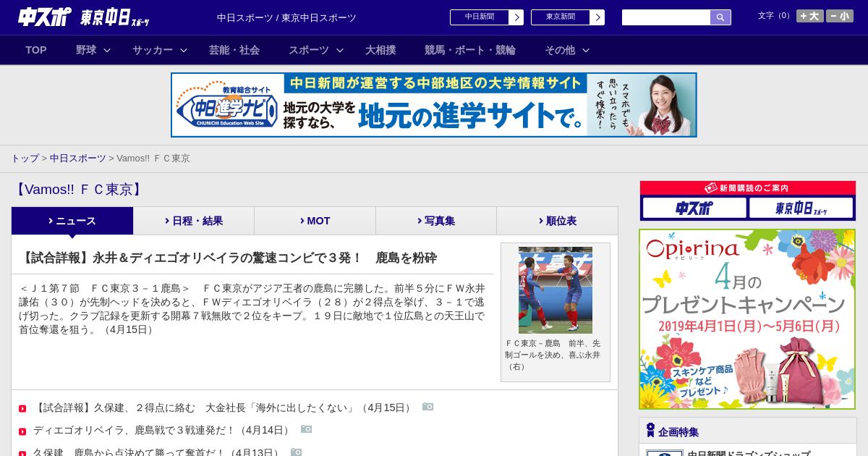The width and height of the screenshot is (868, 456).
Task: Expand the サッカー dropdown chevron
Action: point(184,50)
